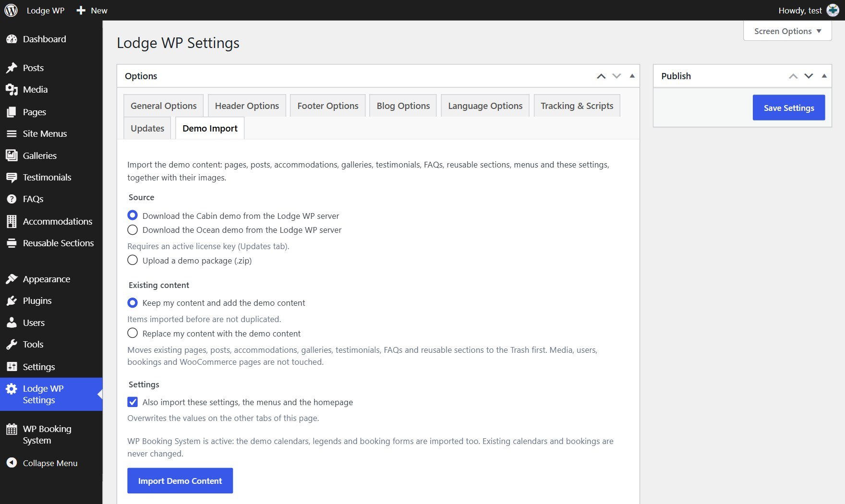
Task: Move the Options panel up
Action: pos(601,76)
